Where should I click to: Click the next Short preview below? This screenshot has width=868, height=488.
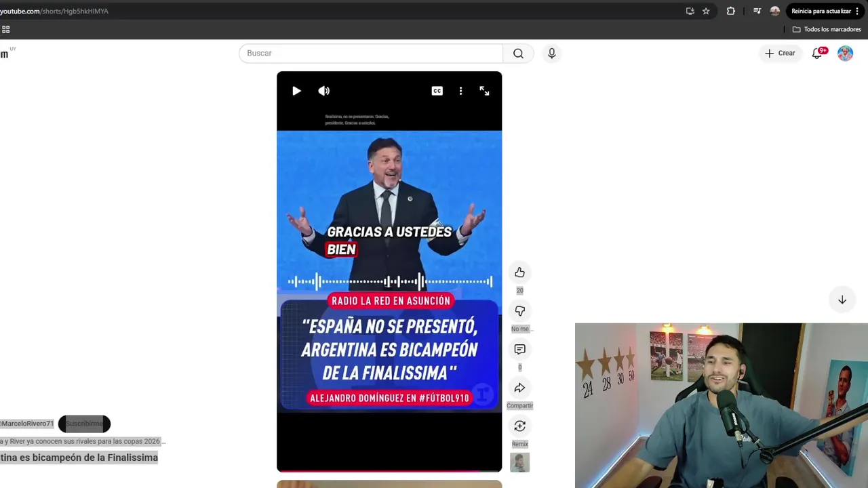[389, 484]
